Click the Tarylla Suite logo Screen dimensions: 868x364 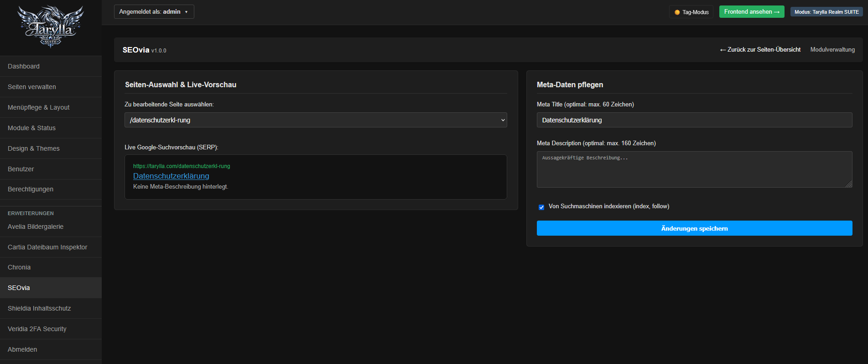(x=51, y=26)
